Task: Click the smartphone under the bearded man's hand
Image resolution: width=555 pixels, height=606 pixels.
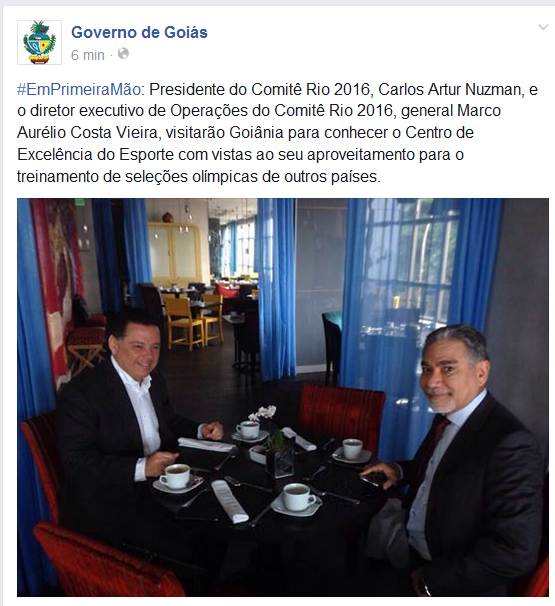Action: [x=374, y=479]
